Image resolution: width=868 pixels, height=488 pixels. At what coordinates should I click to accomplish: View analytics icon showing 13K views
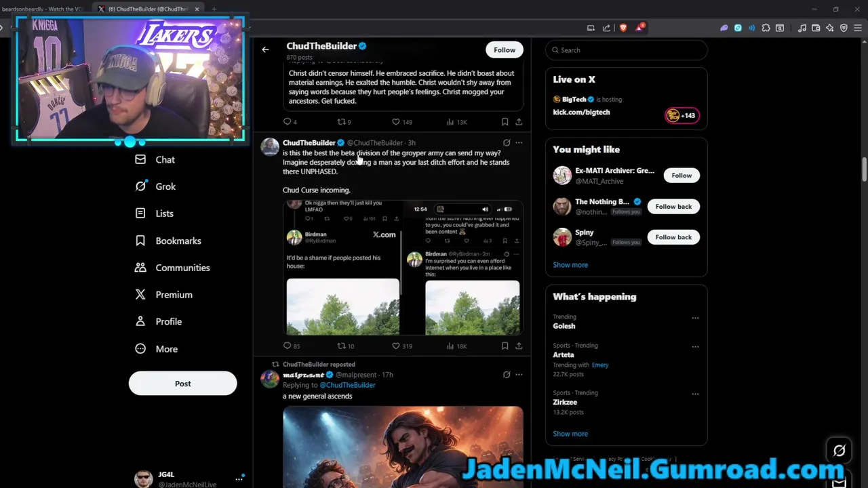pyautogui.click(x=450, y=122)
